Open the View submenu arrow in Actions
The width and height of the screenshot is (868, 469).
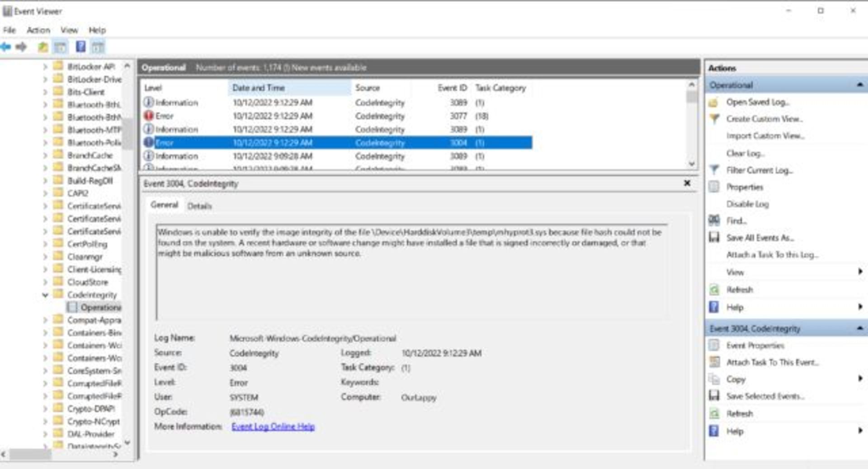click(860, 272)
